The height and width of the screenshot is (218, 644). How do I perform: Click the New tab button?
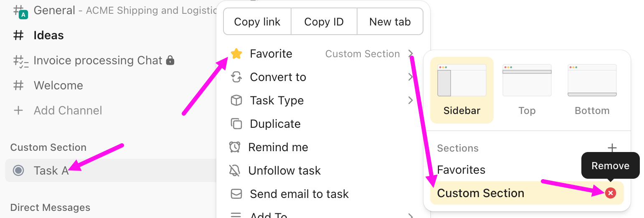coord(390,22)
